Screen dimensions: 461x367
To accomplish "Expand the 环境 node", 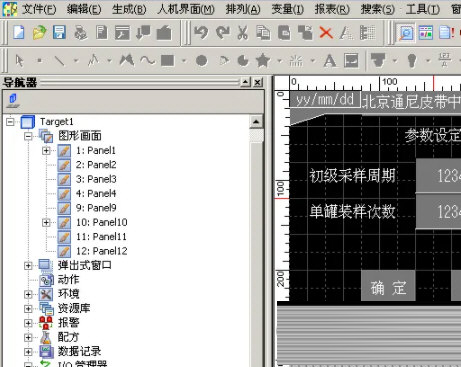I will (28, 294).
